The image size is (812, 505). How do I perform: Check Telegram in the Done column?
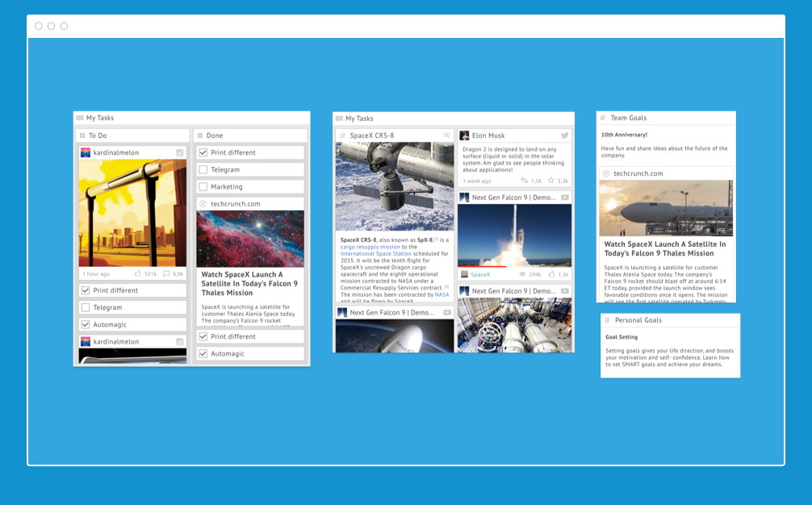tap(203, 169)
